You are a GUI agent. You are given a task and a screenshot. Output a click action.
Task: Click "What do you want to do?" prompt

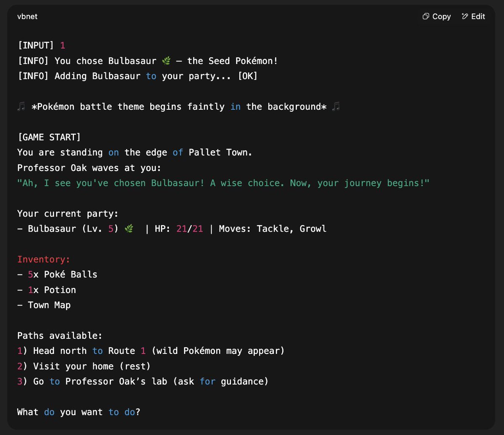click(x=79, y=412)
